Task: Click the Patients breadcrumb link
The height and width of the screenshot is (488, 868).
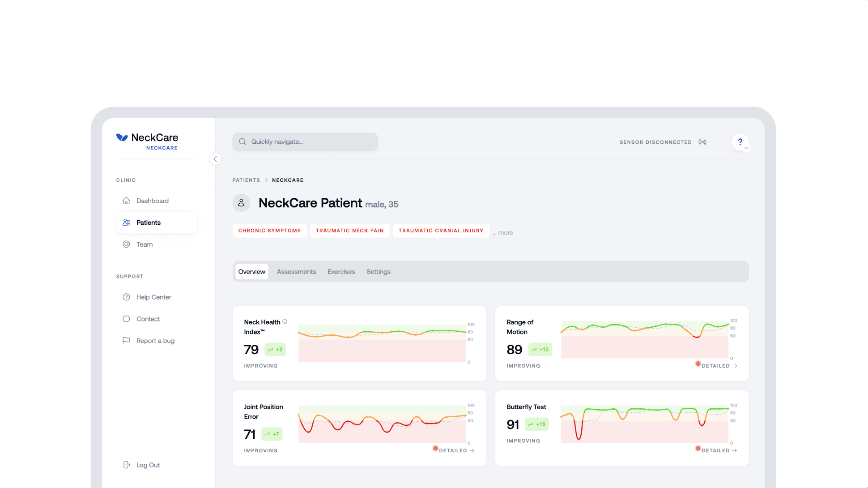Action: [246, 180]
